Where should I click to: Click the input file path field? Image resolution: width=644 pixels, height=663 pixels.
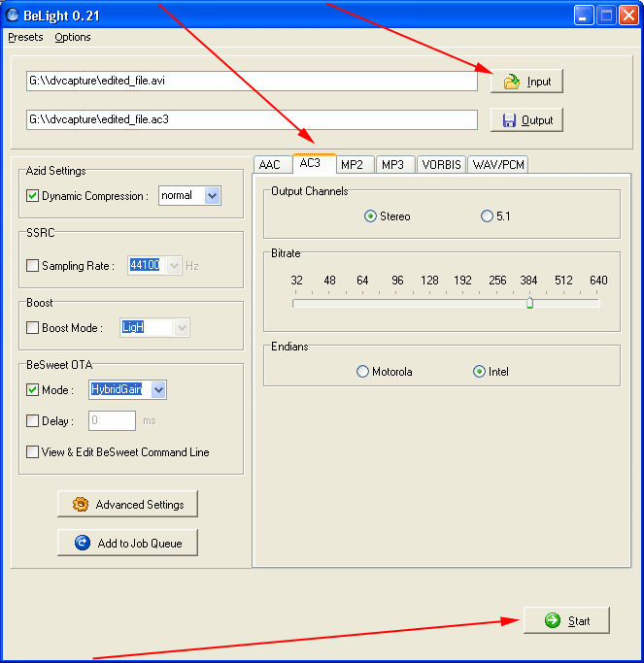coord(251,82)
